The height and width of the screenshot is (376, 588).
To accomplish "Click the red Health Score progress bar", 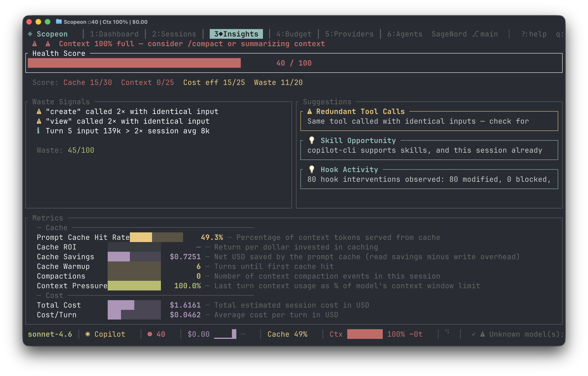I will pos(134,63).
